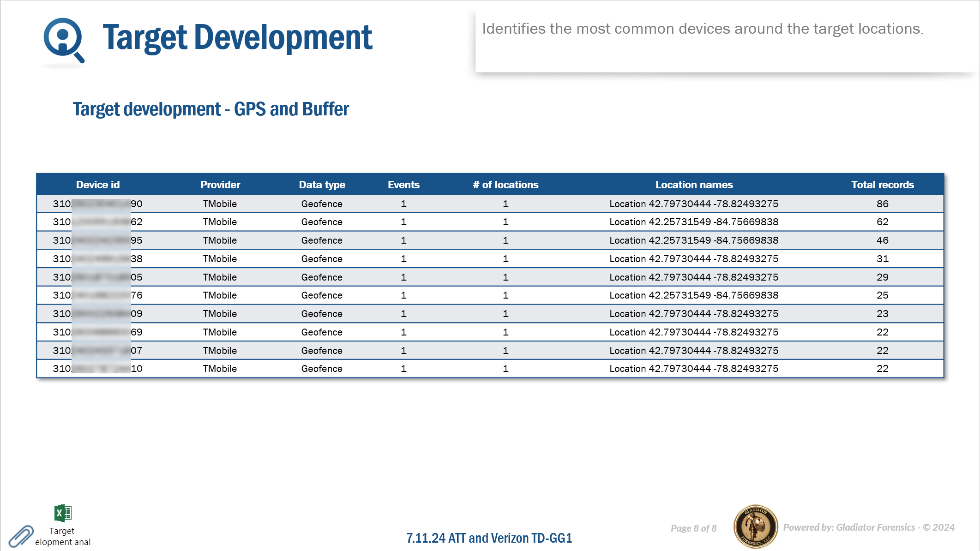Click the Gladiator Forensics logo

pos(756,527)
